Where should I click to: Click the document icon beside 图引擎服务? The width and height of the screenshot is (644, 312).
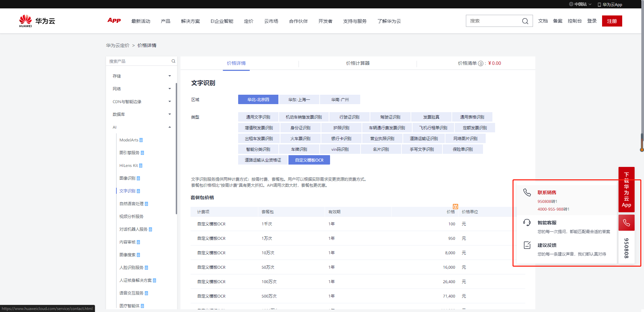pyautogui.click(x=143, y=153)
